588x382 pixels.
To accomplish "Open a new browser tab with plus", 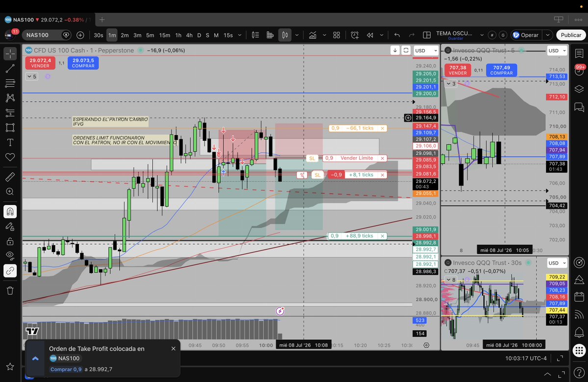I will point(102,20).
